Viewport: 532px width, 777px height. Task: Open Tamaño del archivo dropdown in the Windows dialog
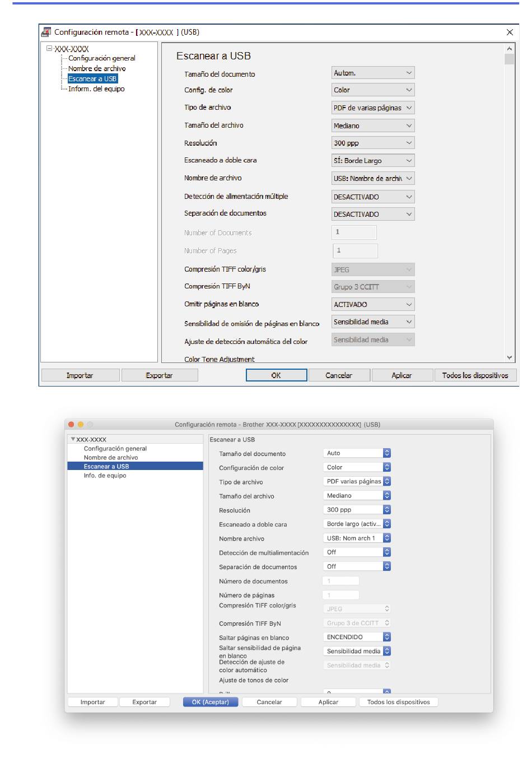coord(373,125)
